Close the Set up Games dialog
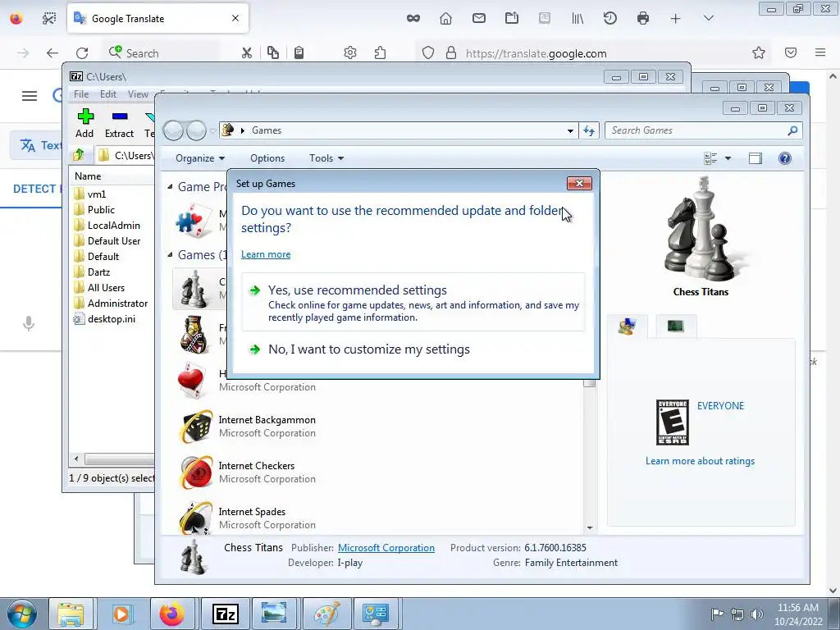 (579, 183)
